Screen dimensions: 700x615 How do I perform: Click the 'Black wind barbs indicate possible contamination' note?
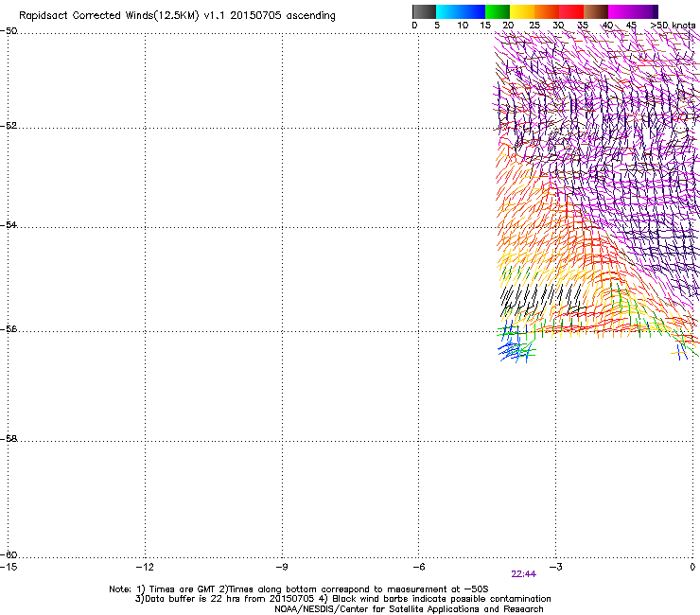(x=442, y=599)
